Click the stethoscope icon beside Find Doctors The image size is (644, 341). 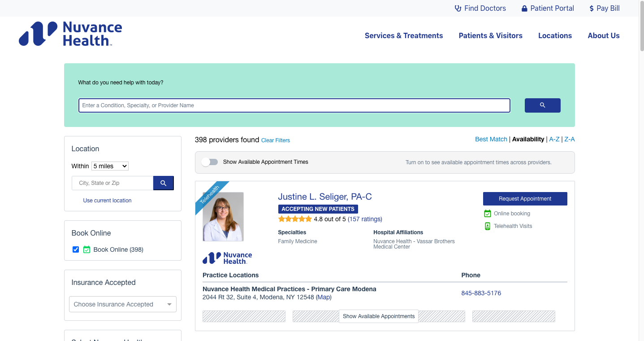(x=458, y=9)
